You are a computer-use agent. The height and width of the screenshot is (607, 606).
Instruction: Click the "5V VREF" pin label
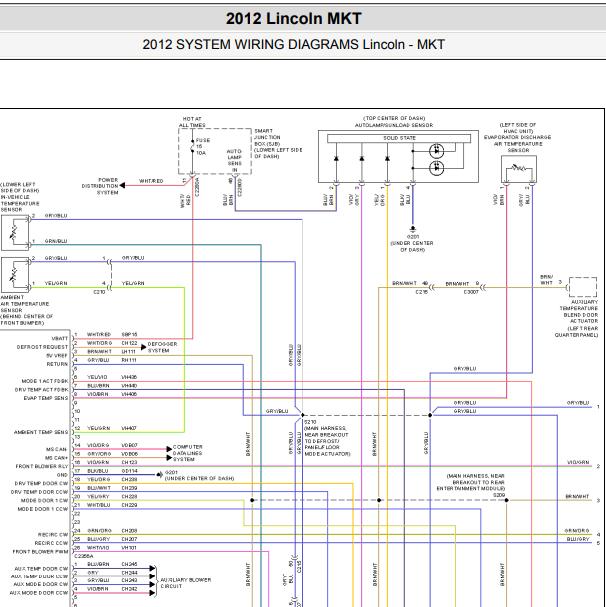click(57, 355)
